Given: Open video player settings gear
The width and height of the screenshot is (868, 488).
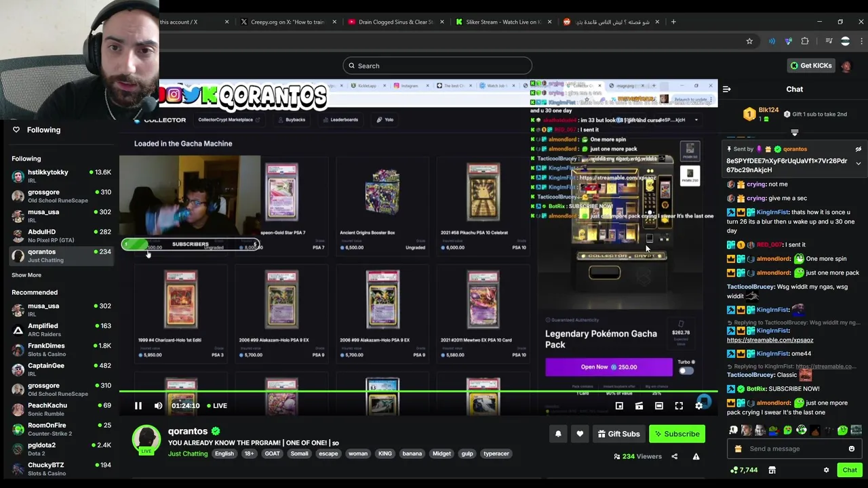Looking at the screenshot, I should (699, 405).
